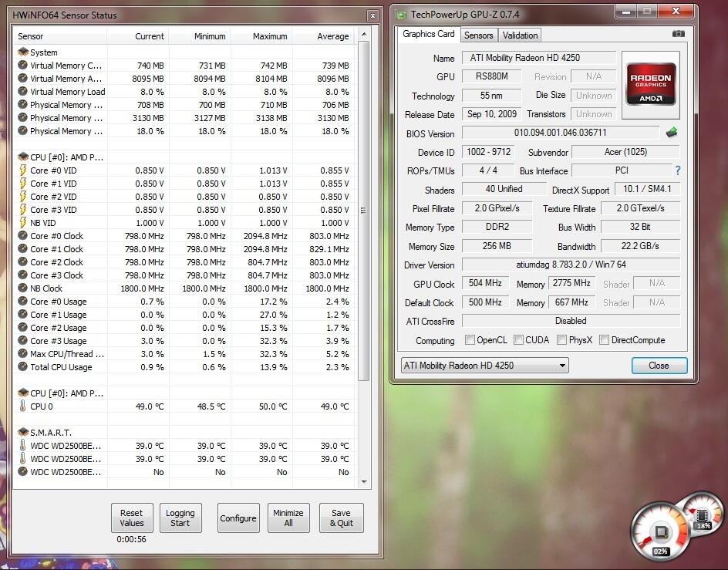728x570 pixels.
Task: Open the Validation tab
Action: (520, 35)
